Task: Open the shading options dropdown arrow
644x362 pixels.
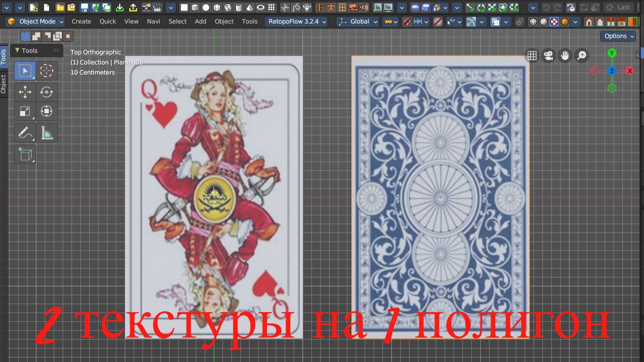Action: coord(575,21)
